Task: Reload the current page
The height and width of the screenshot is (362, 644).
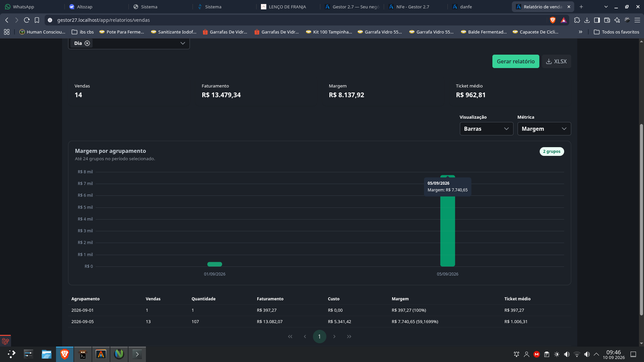Action: point(27,20)
